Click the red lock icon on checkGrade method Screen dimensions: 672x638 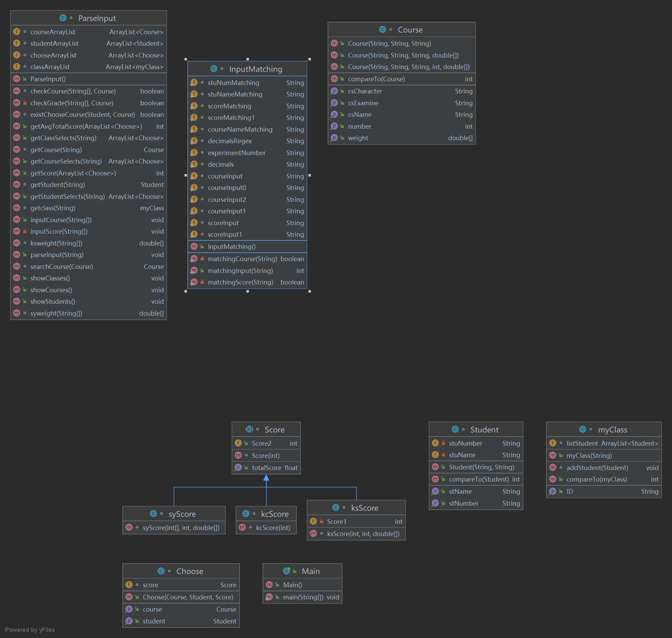[25, 103]
